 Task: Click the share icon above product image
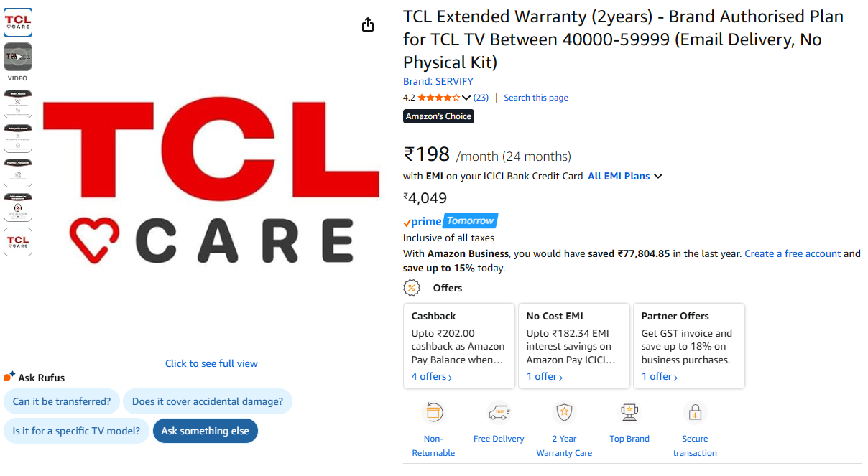click(368, 25)
